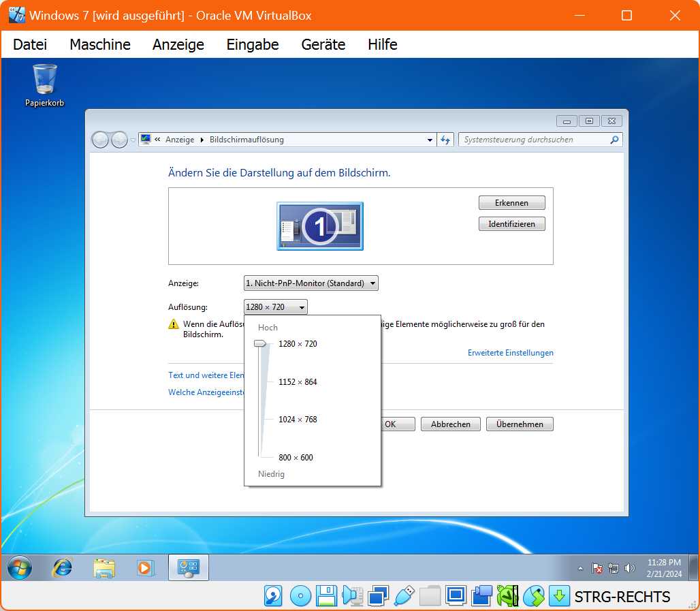The image size is (700, 611).
Task: Click the Action Center flag tray icon
Action: (x=597, y=568)
